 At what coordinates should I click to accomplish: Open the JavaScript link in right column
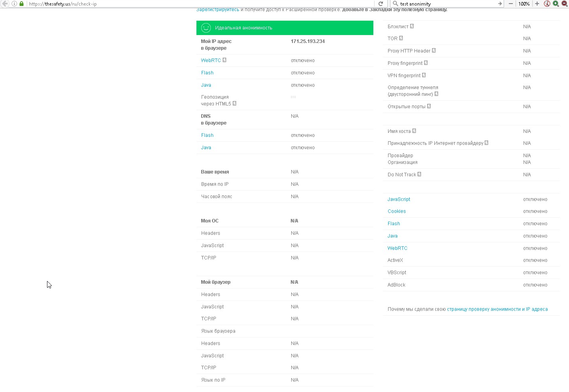(399, 199)
